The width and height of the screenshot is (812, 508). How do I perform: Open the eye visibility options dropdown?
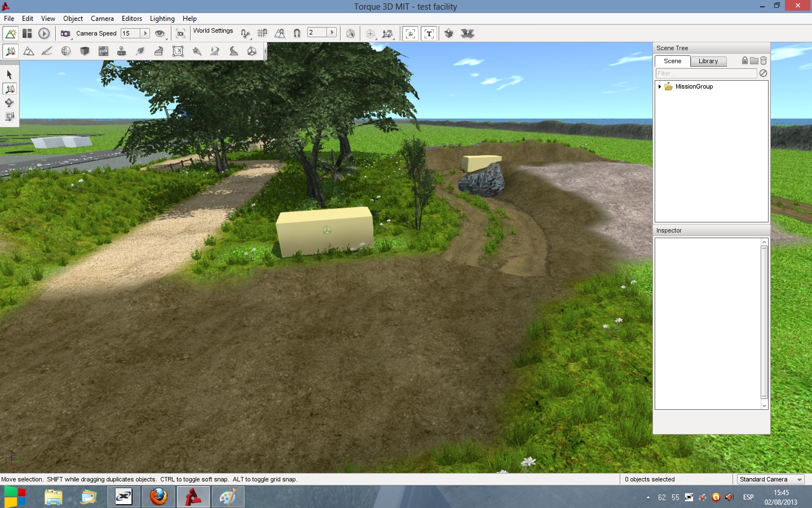pos(160,33)
